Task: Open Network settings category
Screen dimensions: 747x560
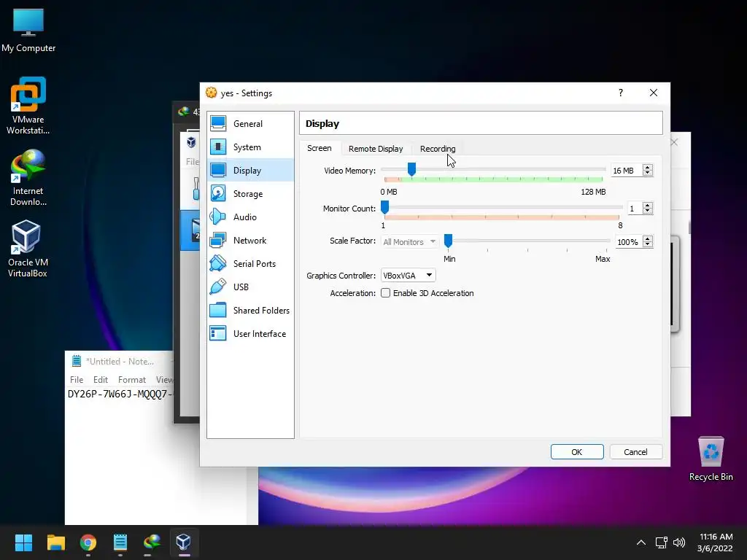Action: [x=250, y=241]
